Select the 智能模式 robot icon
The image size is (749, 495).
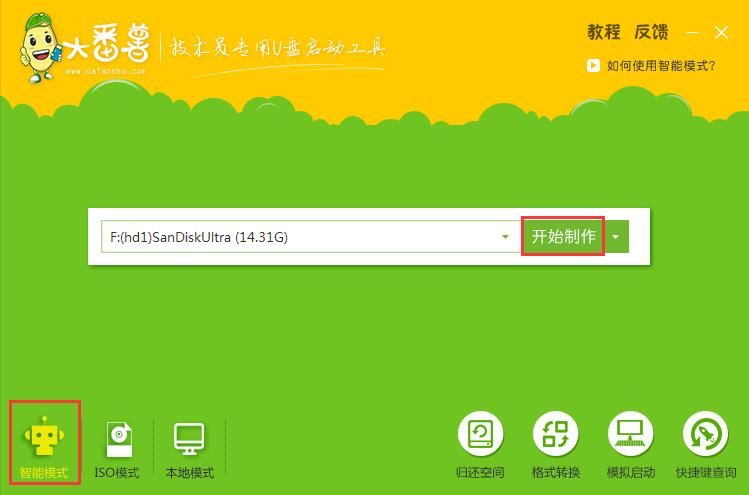(x=44, y=436)
